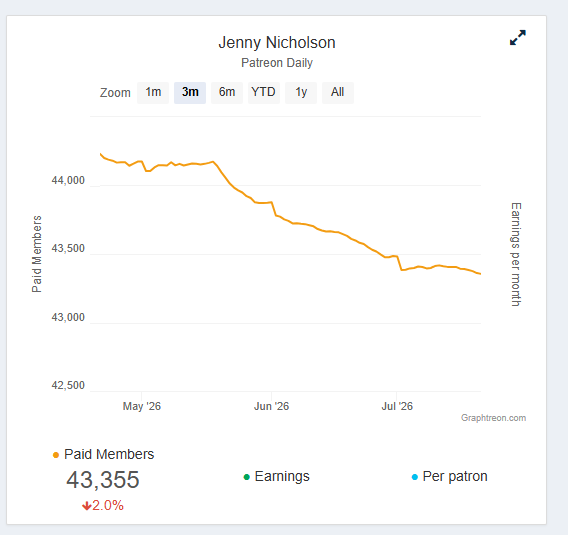The height and width of the screenshot is (535, 568).
Task: Select the 3m zoom range
Action: click(x=190, y=93)
